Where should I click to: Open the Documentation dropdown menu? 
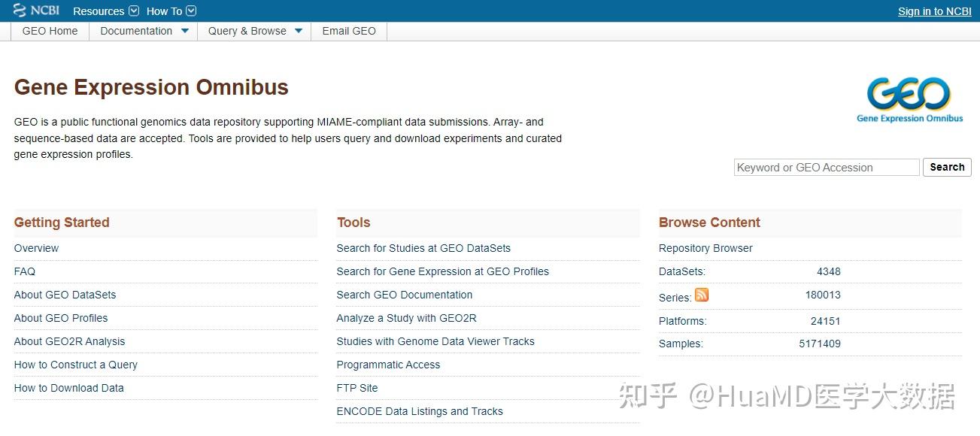144,31
